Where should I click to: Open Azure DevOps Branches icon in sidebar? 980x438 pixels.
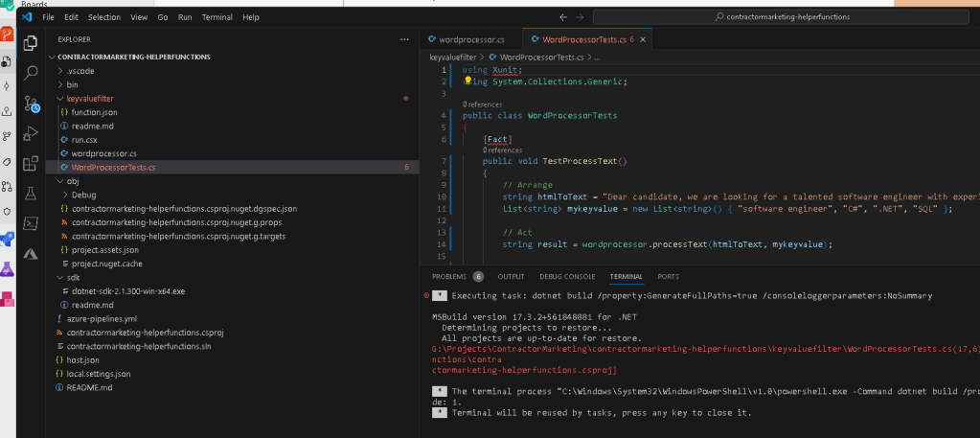click(7, 136)
